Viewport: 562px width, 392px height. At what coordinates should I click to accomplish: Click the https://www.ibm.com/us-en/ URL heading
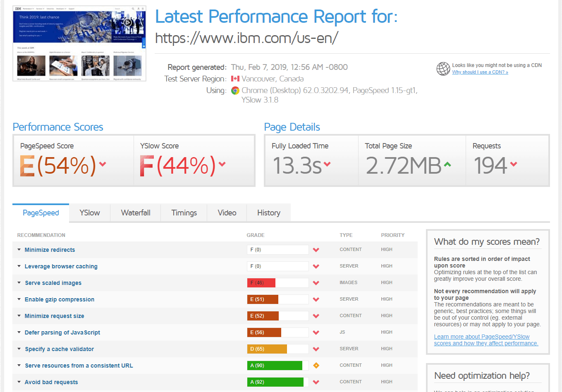(x=246, y=38)
